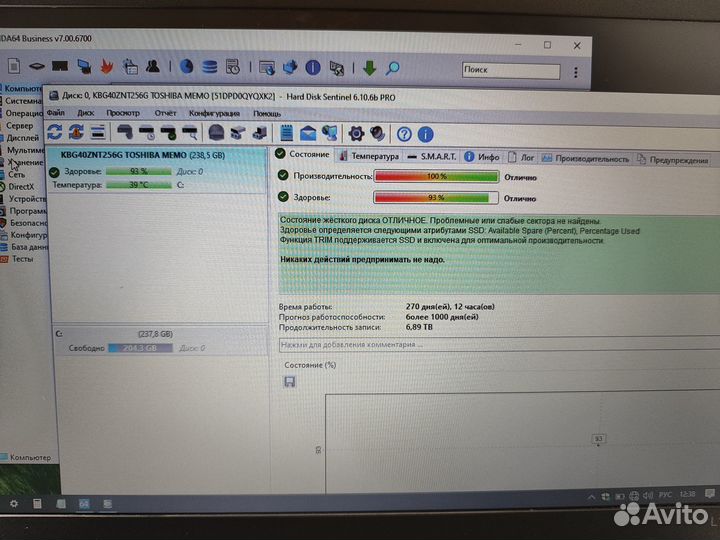The height and width of the screenshot is (540, 720).
Task: Select Дисплей in the AIDA64 tree
Action: 22,138
